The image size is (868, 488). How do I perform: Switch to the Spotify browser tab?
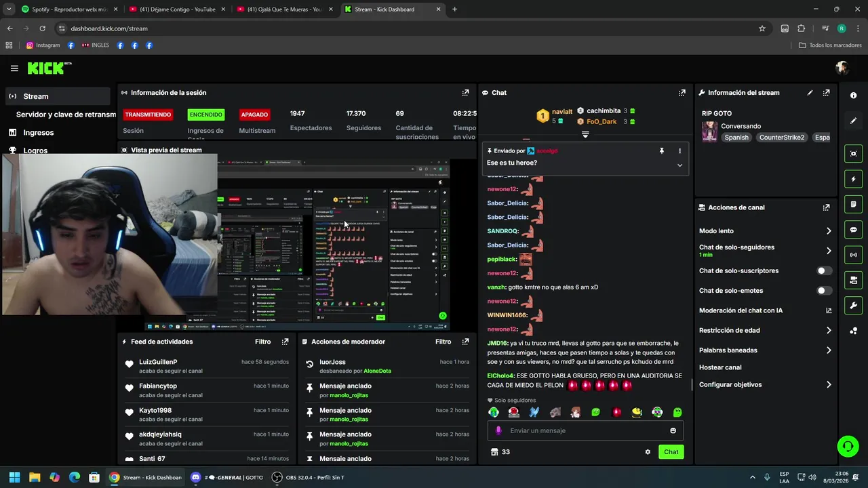[x=70, y=9]
